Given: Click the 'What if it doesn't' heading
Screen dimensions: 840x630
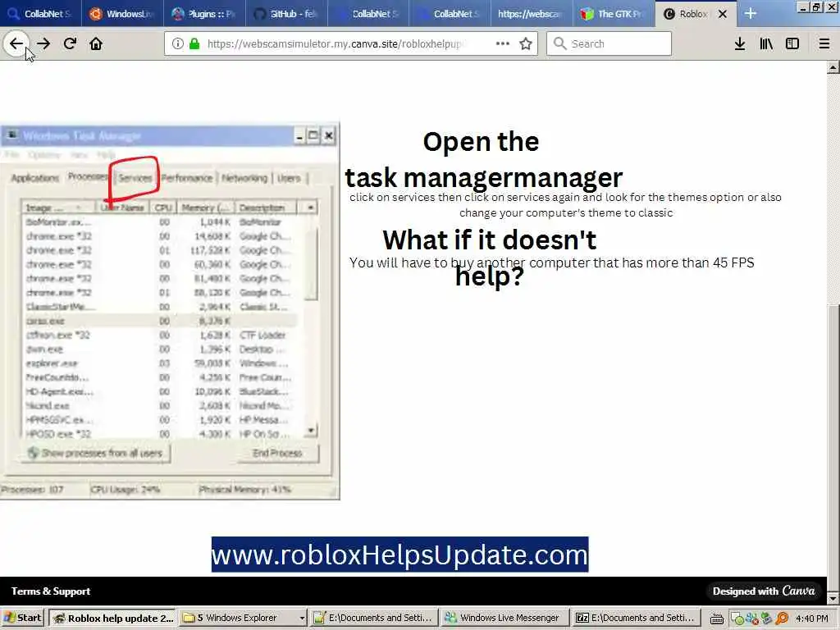Looking at the screenshot, I should pyautogui.click(x=489, y=240).
